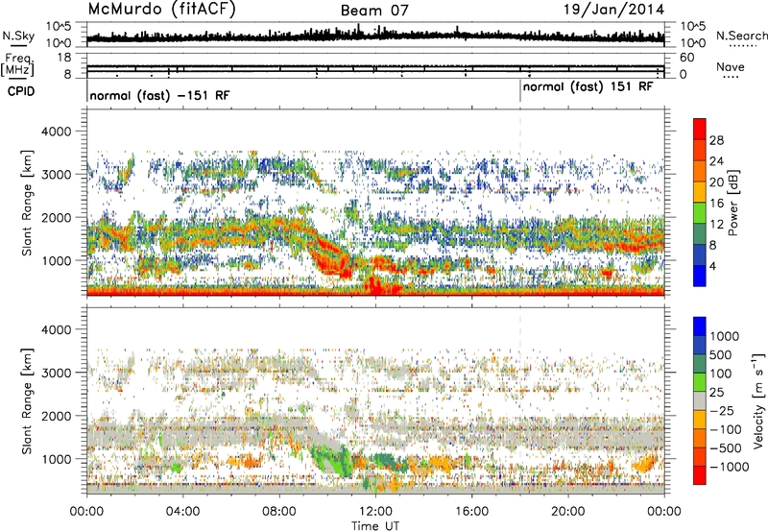768x532 pixels.
Task: Click the 'N.Sky' legend label
Action: tap(18, 36)
